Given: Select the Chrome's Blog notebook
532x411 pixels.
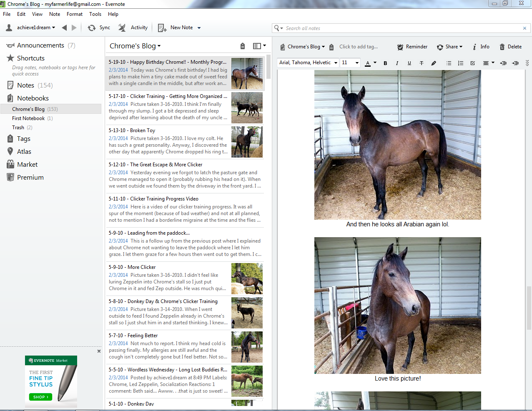Looking at the screenshot, I should pos(50,109).
